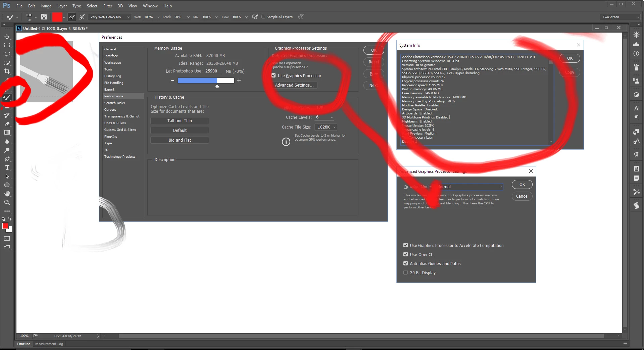Select the Hand tool
Viewport: 644px width, 350px height.
tap(7, 194)
